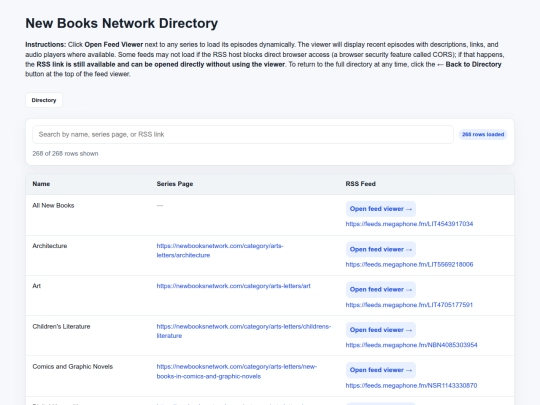
Task: Visit the Children's Literature series page link
Action: point(243,331)
